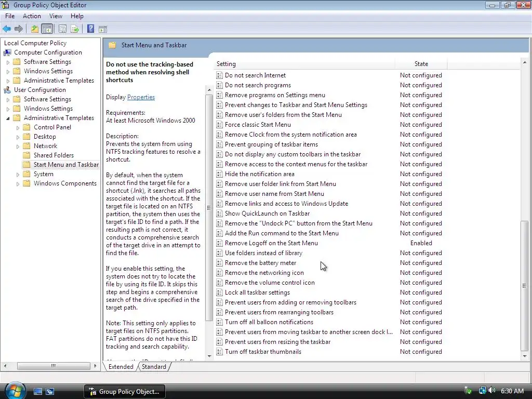532x399 pixels.
Task: Click the Properties link in the description pane
Action: (141, 97)
